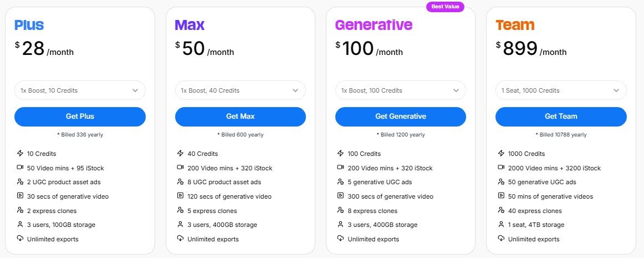Choose the Get Generative button
This screenshot has width=644, height=258.
pyautogui.click(x=400, y=117)
